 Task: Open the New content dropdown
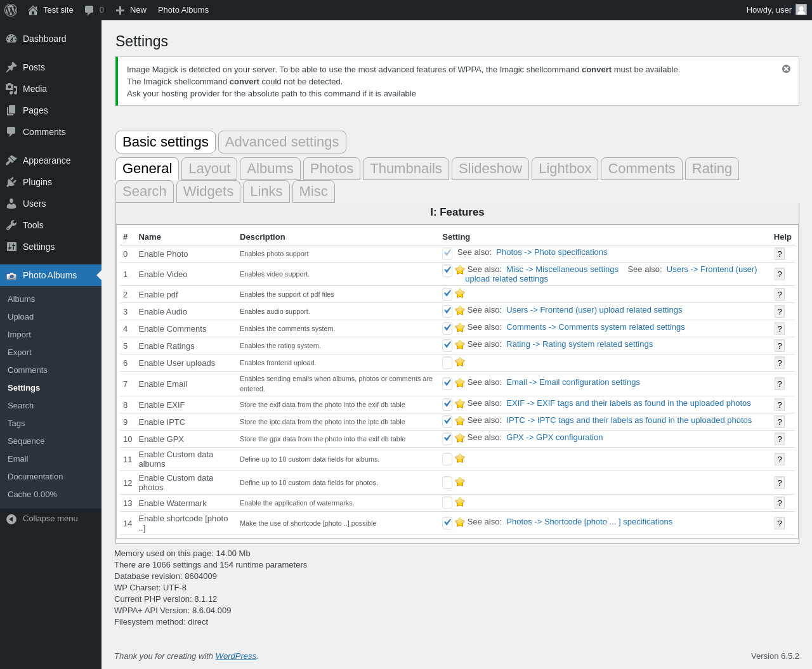coord(131,10)
